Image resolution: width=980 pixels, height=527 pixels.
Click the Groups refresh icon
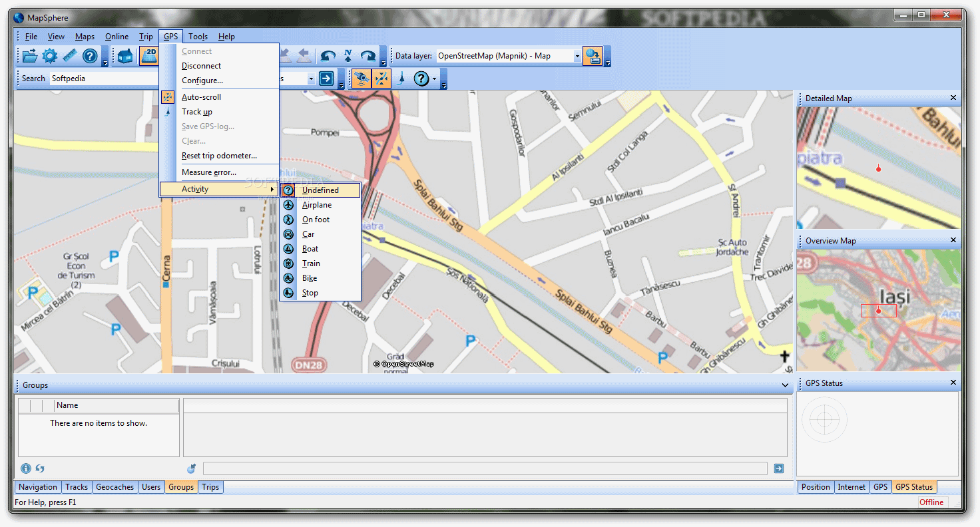point(40,468)
